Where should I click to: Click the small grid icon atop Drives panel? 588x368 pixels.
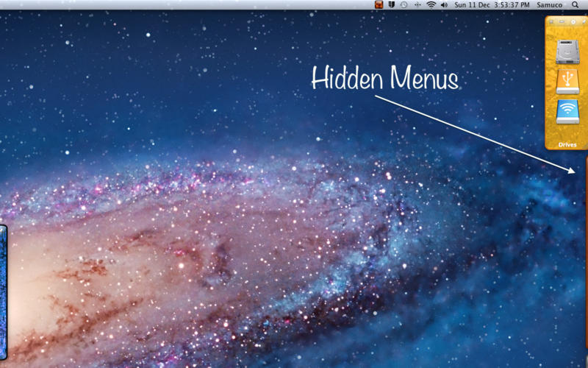pyautogui.click(x=551, y=21)
